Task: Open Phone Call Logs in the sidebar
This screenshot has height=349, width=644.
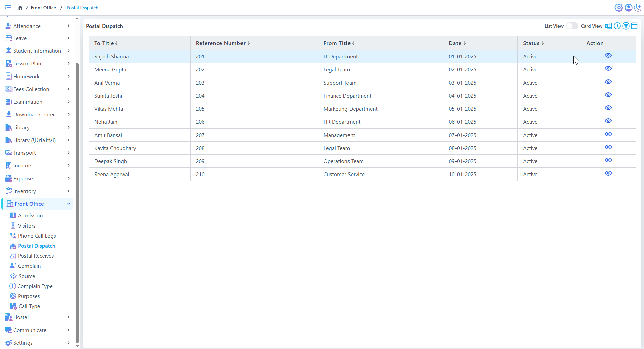Action: click(x=37, y=236)
